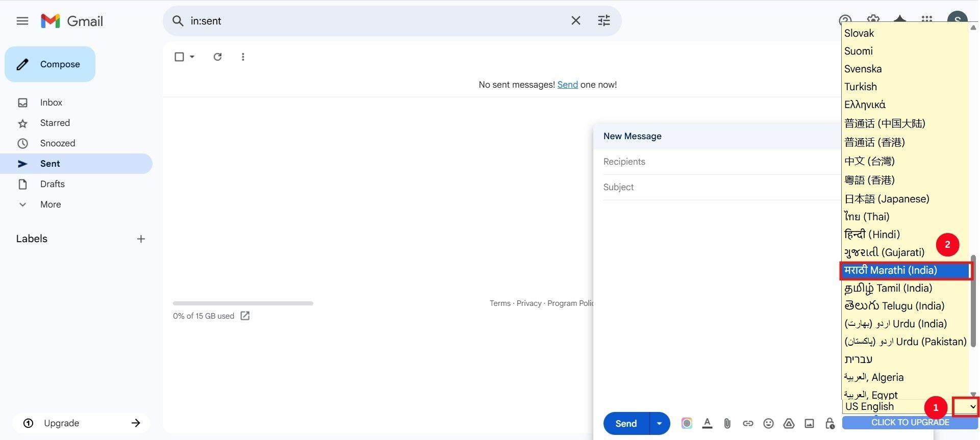
Task: Tick the select-all checkbox
Action: tap(179, 57)
